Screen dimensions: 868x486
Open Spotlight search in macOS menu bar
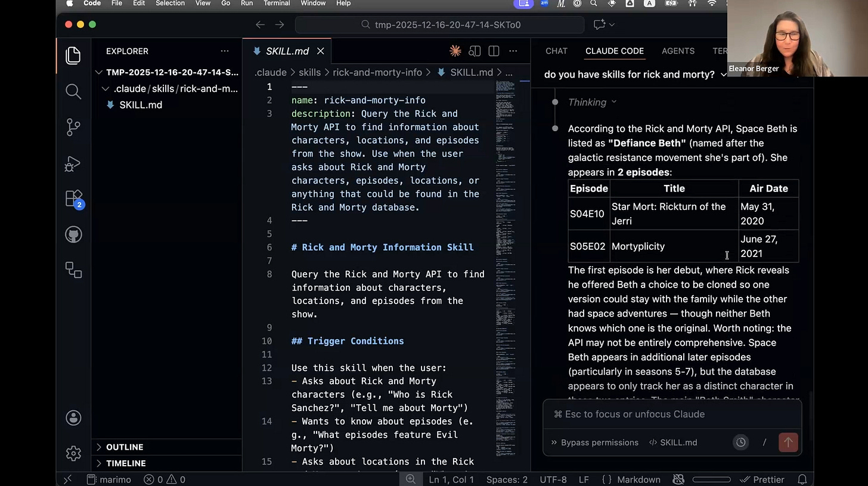[x=593, y=4]
